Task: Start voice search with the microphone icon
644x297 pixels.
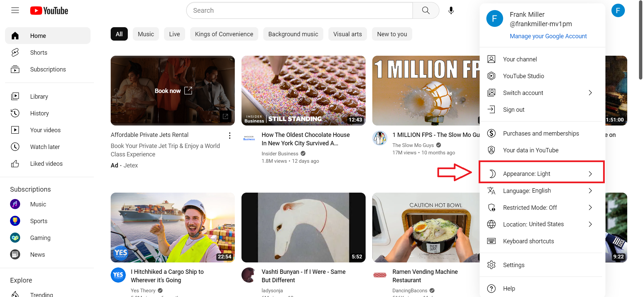Action: (x=451, y=10)
